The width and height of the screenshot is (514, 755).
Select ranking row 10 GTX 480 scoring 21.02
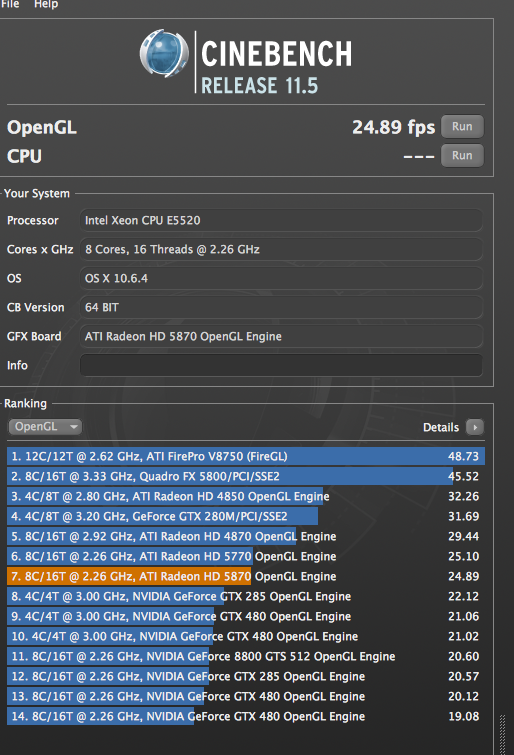coord(246,636)
